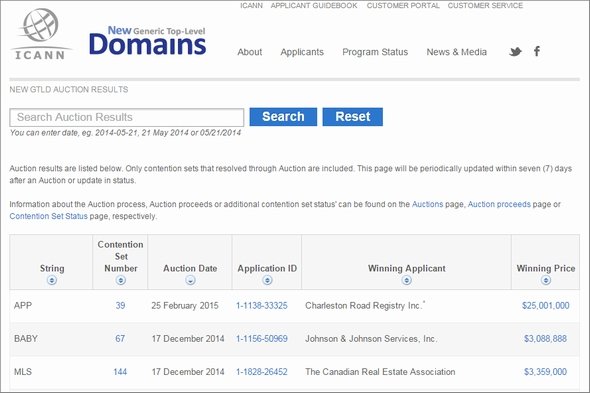Open the Applicants menu

[302, 52]
